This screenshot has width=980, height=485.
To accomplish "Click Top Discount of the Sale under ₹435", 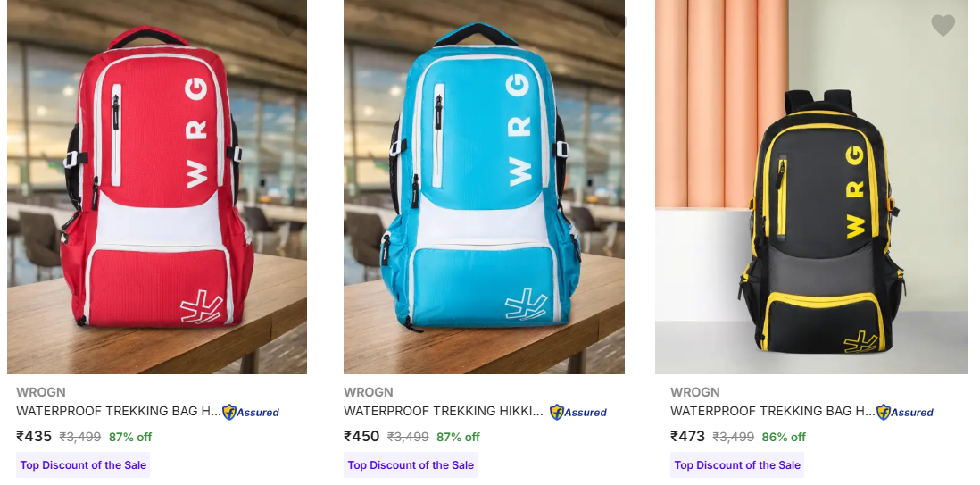I will 83,465.
